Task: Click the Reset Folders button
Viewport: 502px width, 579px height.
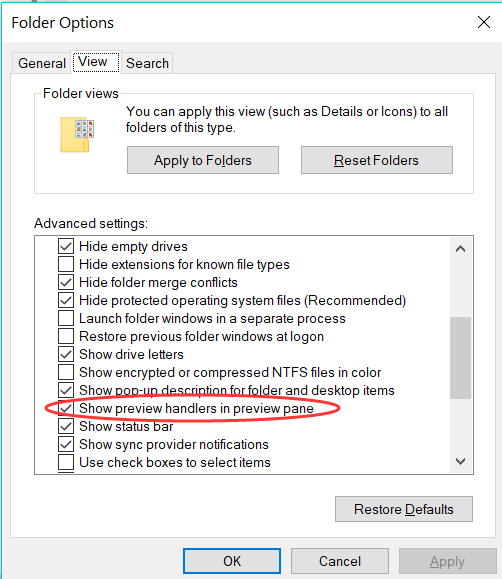Action: pos(376,160)
